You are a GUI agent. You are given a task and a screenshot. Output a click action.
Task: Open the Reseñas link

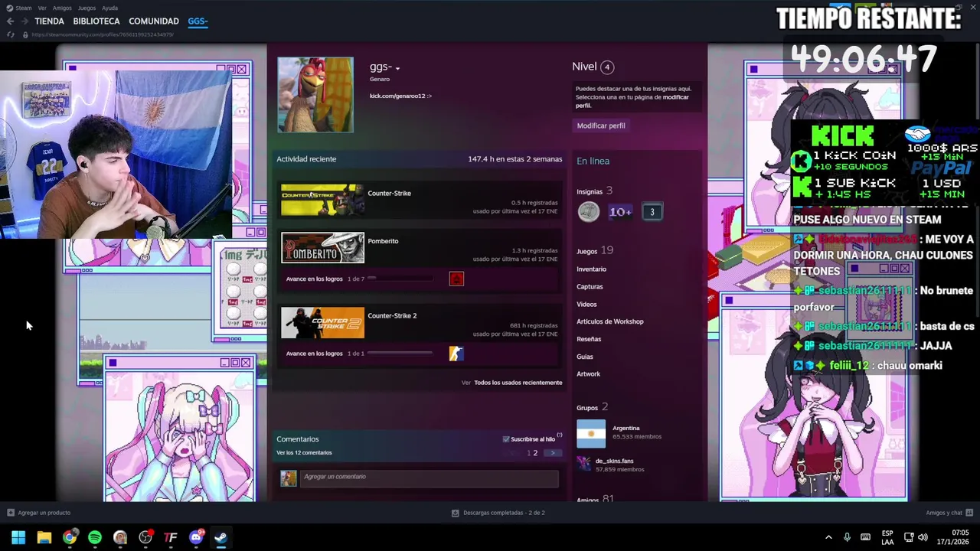point(589,339)
